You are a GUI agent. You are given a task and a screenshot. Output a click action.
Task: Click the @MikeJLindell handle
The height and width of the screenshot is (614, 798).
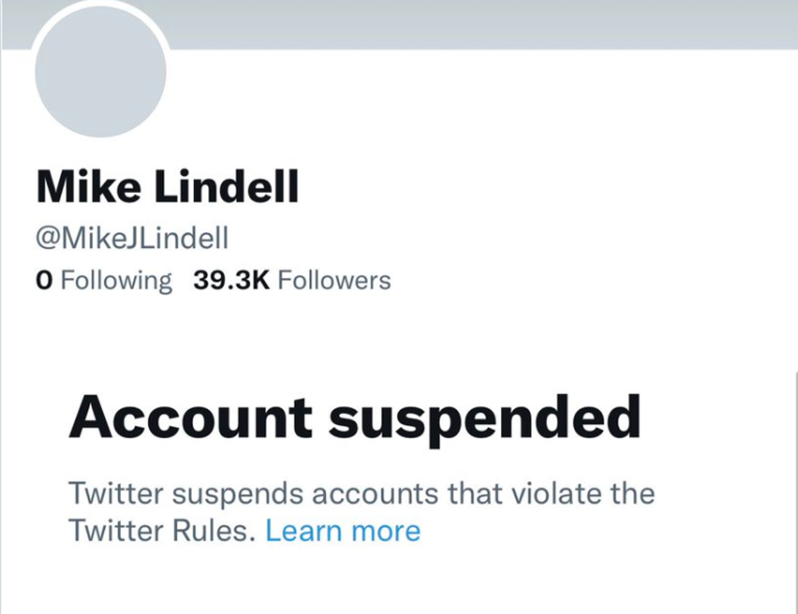point(133,238)
